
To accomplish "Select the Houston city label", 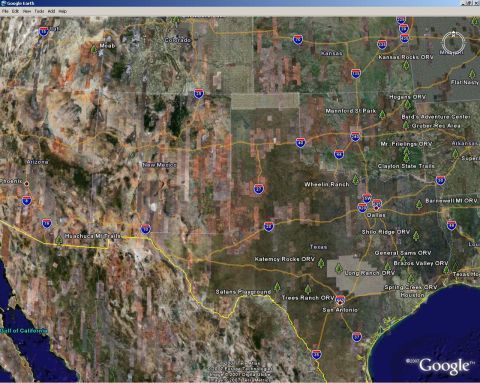I will point(412,295).
